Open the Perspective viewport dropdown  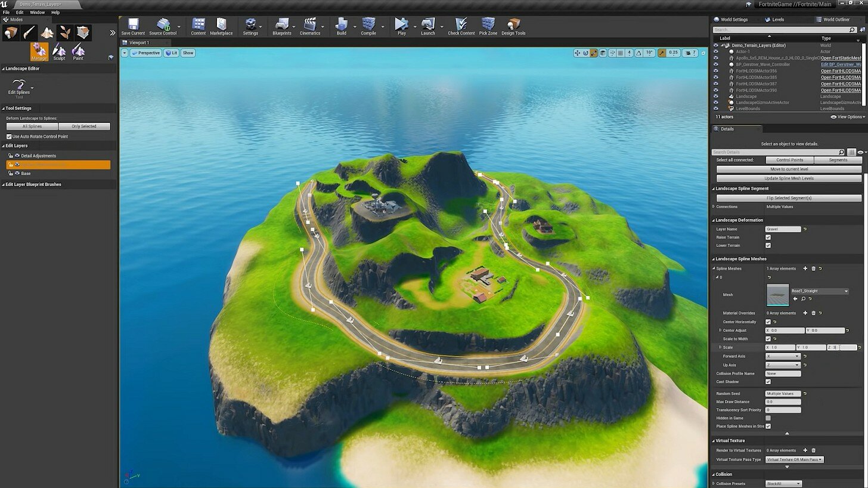tap(145, 53)
